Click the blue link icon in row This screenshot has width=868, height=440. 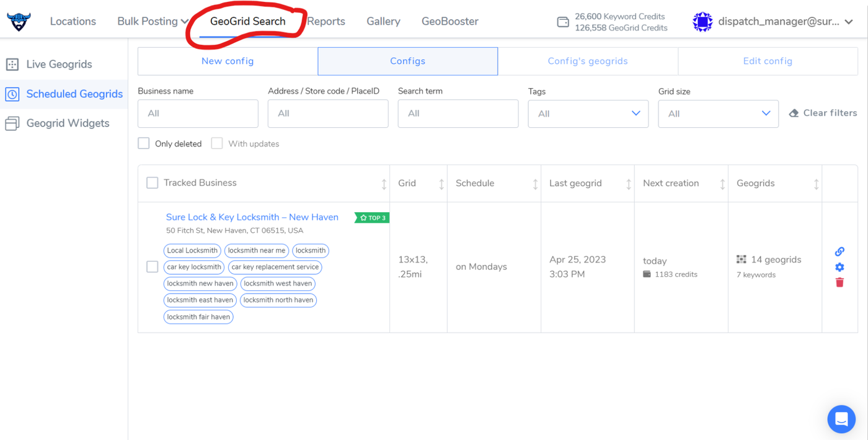click(x=839, y=251)
